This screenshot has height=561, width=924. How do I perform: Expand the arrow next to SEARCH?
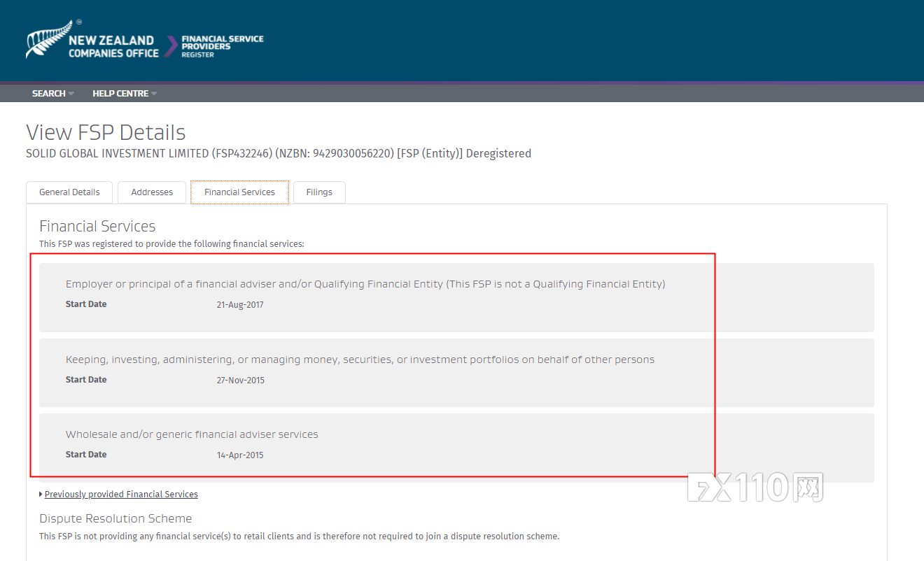(71, 94)
